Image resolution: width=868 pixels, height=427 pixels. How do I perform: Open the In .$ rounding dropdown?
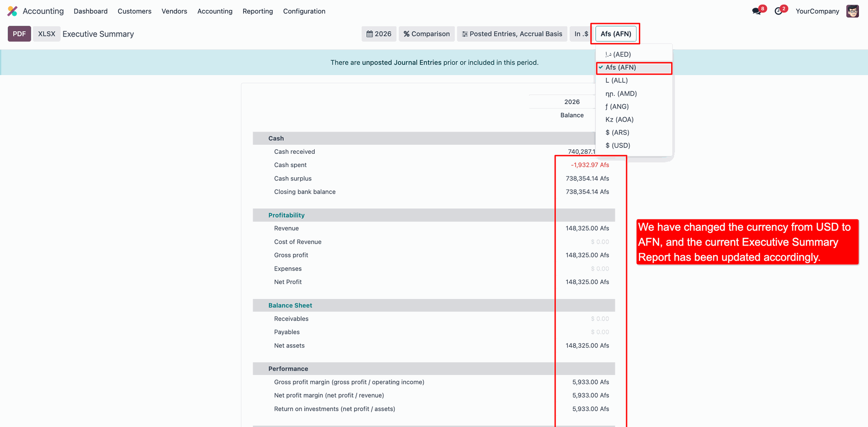tap(581, 34)
